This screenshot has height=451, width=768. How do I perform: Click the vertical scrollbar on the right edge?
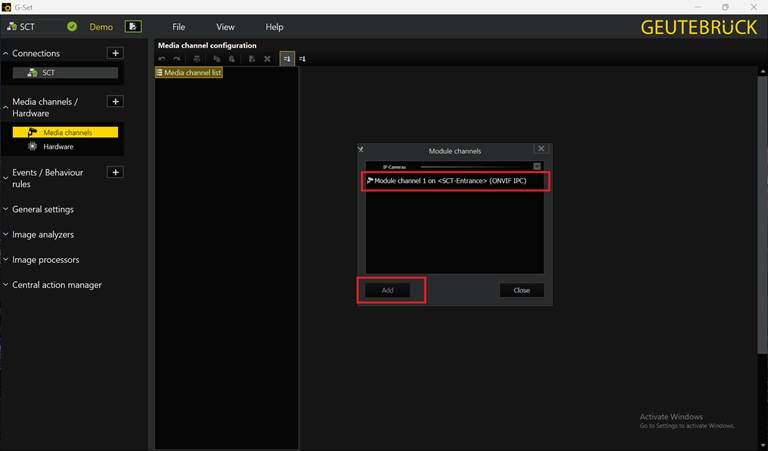pos(763,214)
